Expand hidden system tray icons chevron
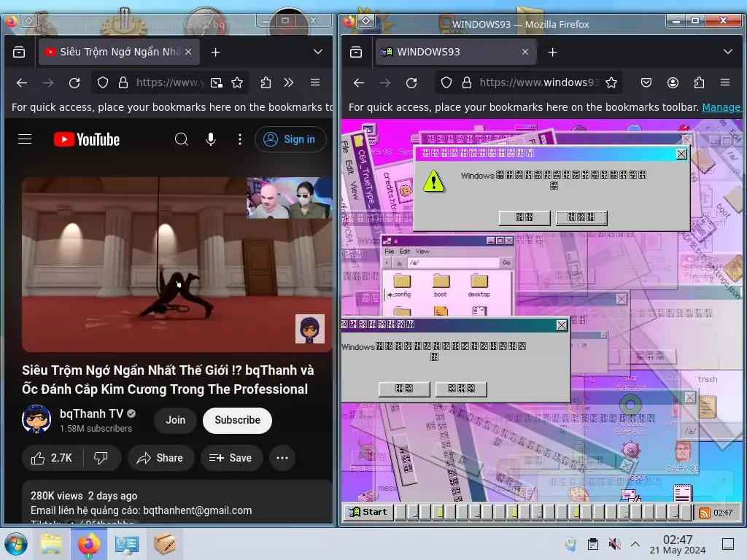The width and height of the screenshot is (747, 560). [x=635, y=544]
